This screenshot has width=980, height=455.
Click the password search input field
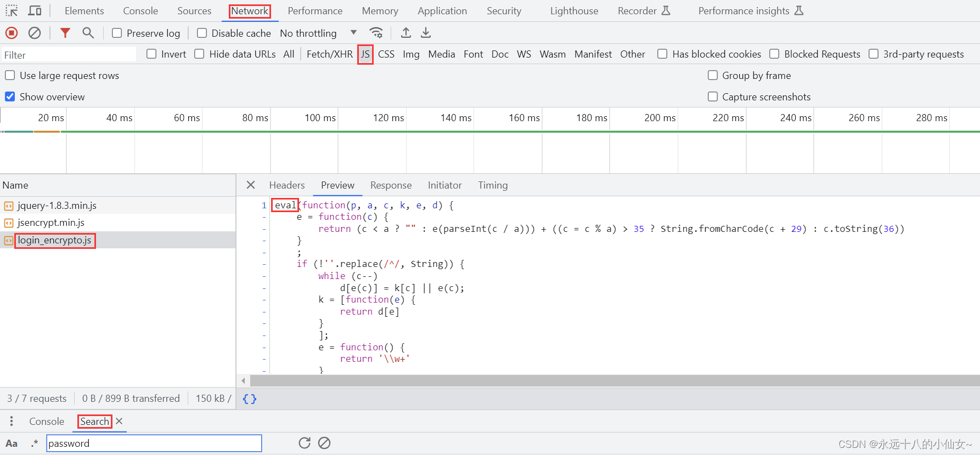tap(154, 443)
